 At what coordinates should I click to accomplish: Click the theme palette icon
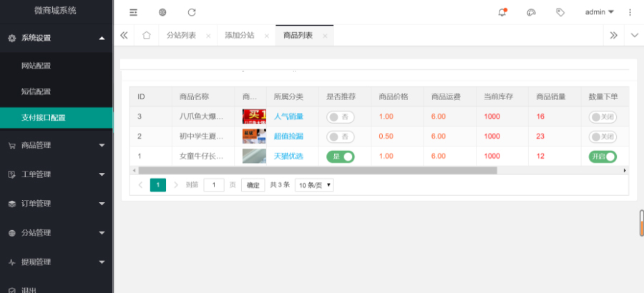(x=531, y=12)
